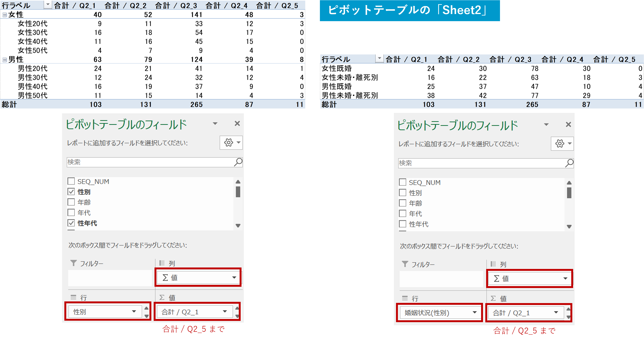644x341 pixels.
Task: Open left pane 合計 / Q2_1 value dropdown
Action: coord(225,311)
